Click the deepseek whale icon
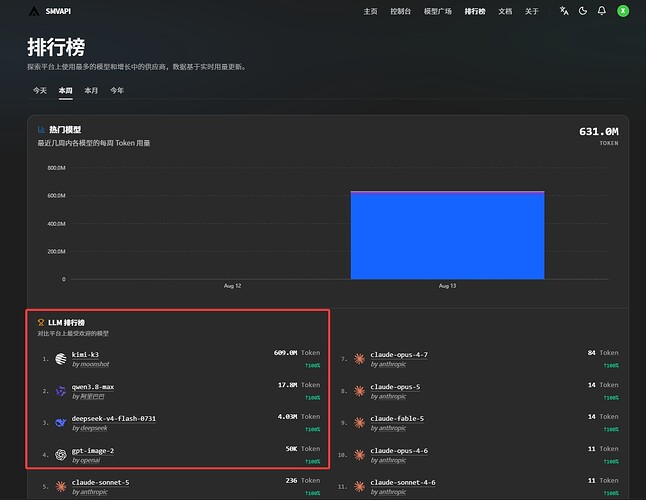The width and height of the screenshot is (646, 500). click(61, 423)
